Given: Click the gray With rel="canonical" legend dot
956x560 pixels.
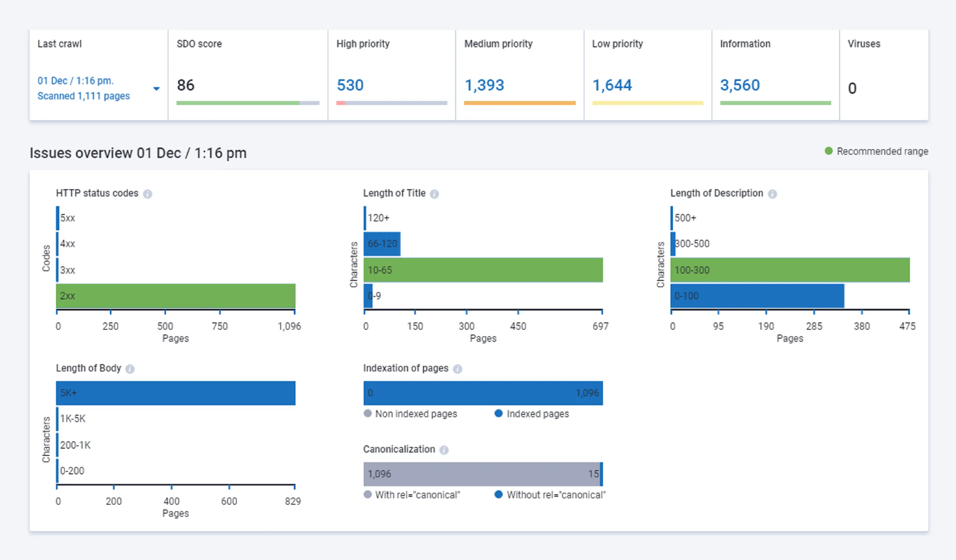Looking at the screenshot, I should point(367,494).
